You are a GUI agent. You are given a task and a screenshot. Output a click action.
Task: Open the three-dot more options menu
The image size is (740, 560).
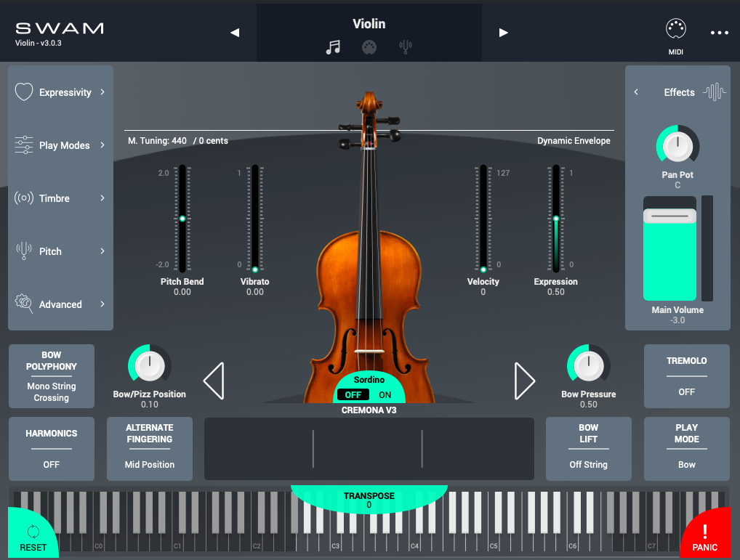pos(719,33)
